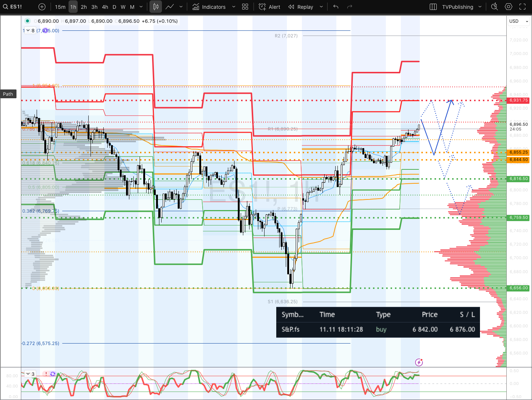The height and width of the screenshot is (400, 532).
Task: Open the layout setup grid icon
Action: click(245, 7)
